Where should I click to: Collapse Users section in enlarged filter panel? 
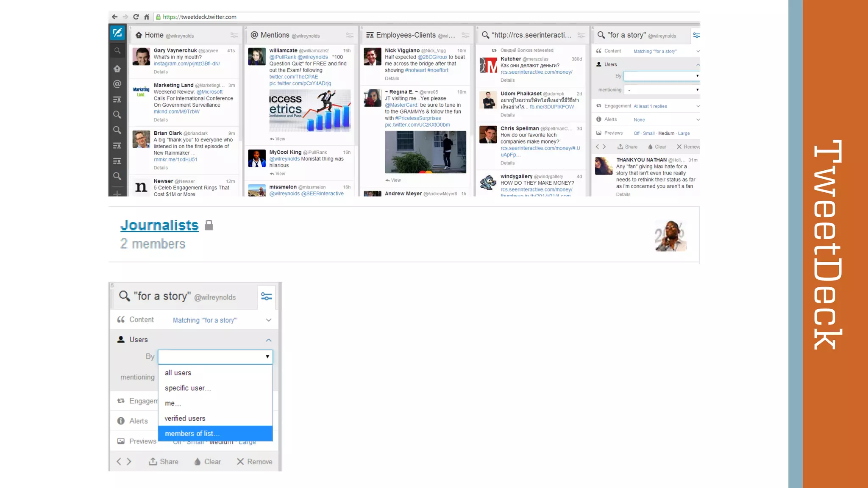(x=269, y=340)
